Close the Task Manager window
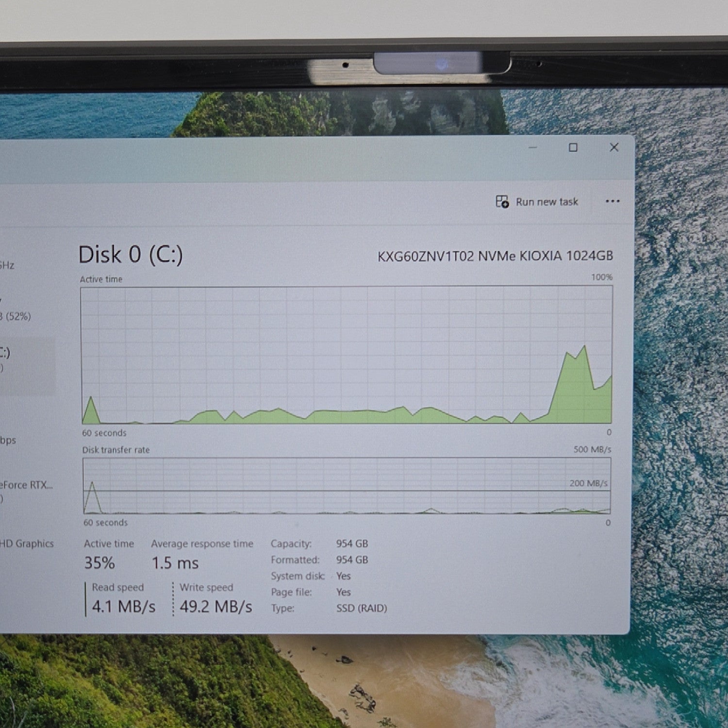 [x=614, y=147]
